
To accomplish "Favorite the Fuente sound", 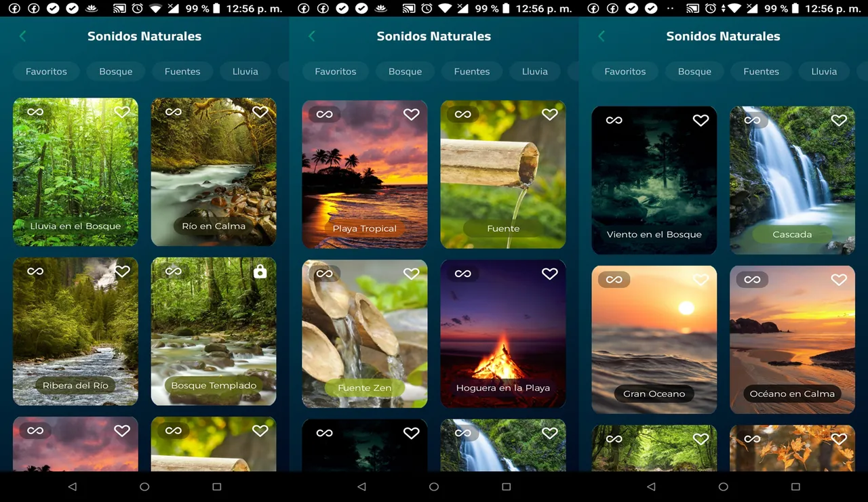I will [x=550, y=114].
